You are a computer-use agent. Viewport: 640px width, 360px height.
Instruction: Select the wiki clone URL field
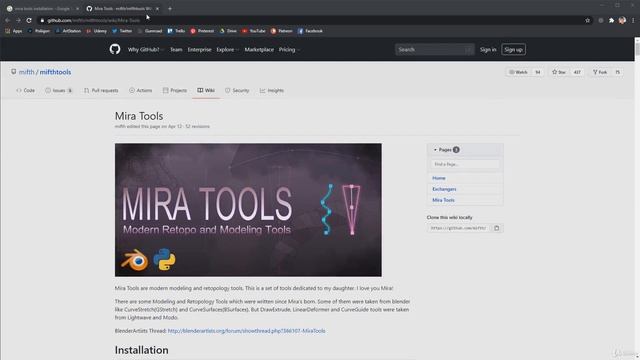pos(459,228)
